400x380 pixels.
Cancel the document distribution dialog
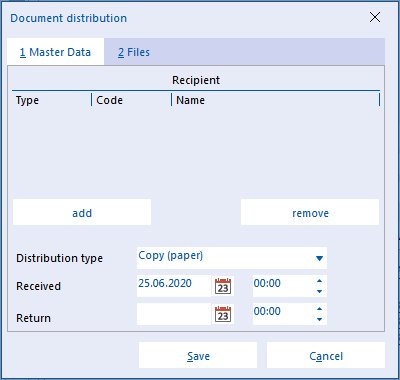click(326, 355)
